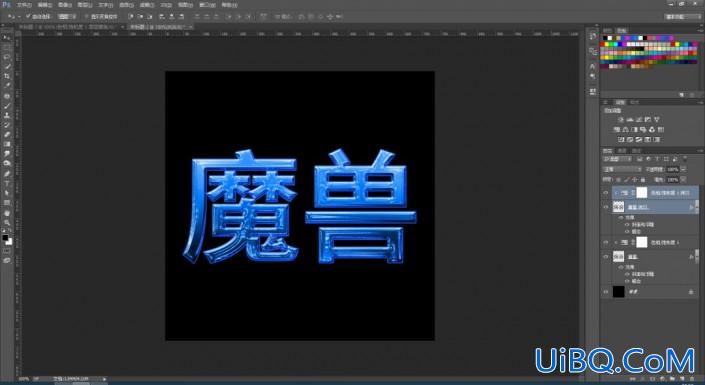Hide the top adjustment layer's visibility eye

point(606,192)
